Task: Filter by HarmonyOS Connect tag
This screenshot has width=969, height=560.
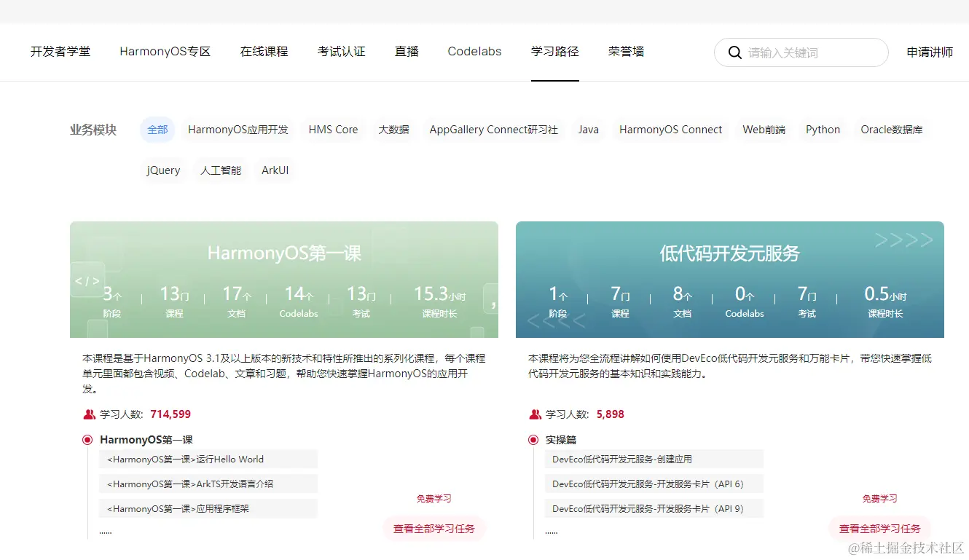Action: pyautogui.click(x=671, y=130)
